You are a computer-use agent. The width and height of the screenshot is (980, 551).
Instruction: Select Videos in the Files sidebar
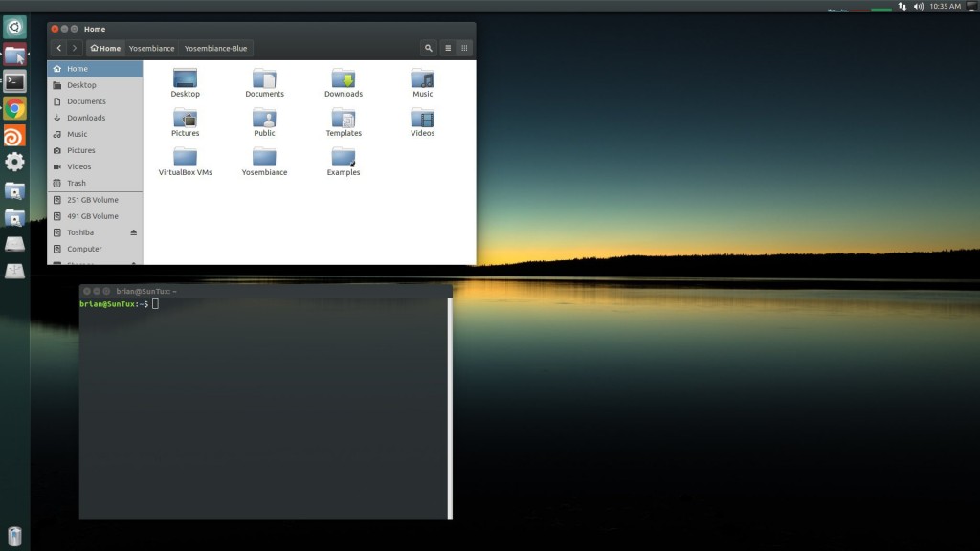95,166
